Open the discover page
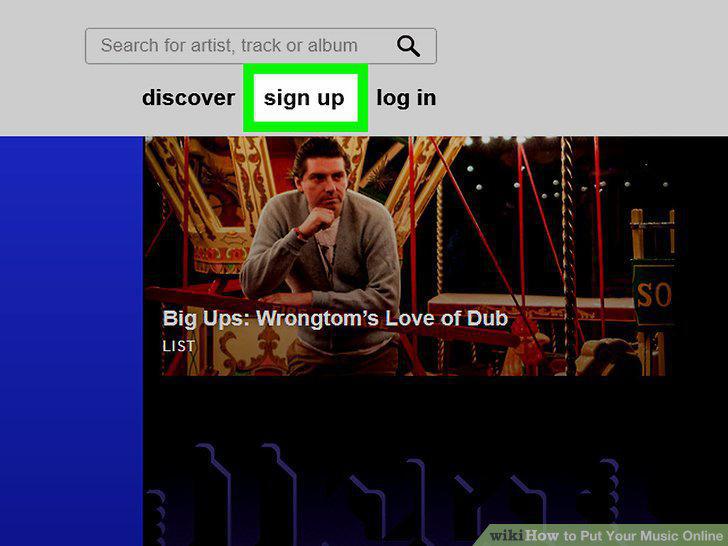 click(x=188, y=98)
